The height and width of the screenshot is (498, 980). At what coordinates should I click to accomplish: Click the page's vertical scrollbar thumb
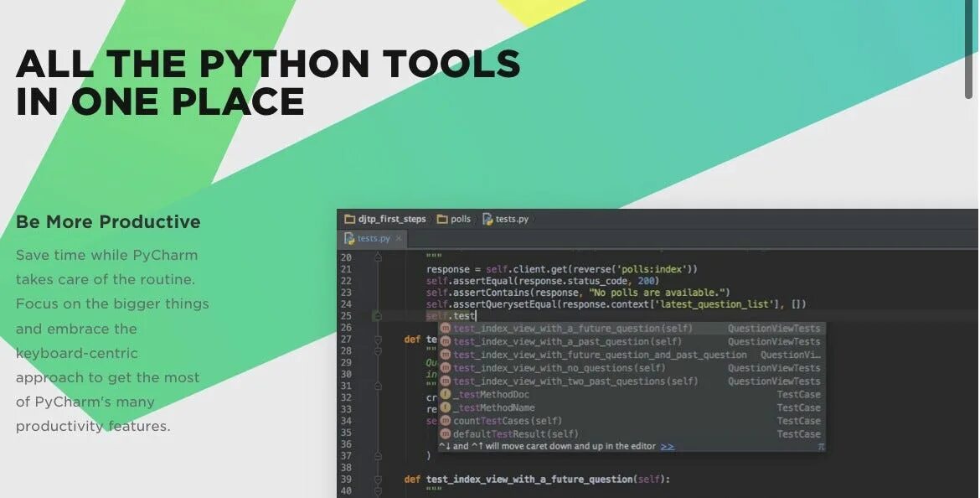click(969, 49)
